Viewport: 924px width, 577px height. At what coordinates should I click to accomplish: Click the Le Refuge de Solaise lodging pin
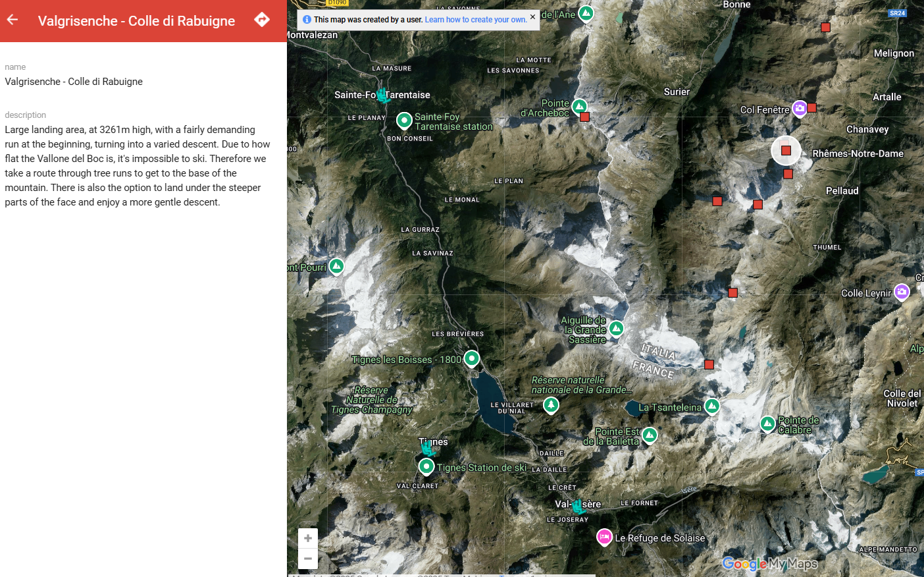604,537
